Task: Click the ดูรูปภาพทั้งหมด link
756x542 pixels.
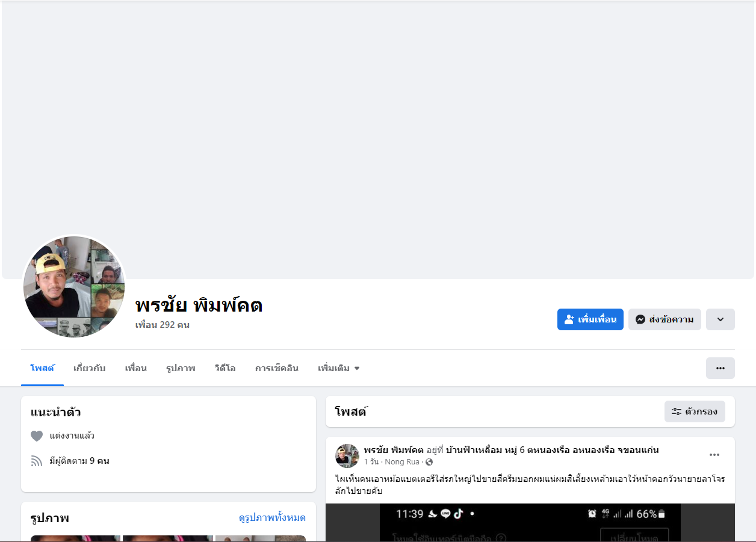Action: pyautogui.click(x=272, y=517)
